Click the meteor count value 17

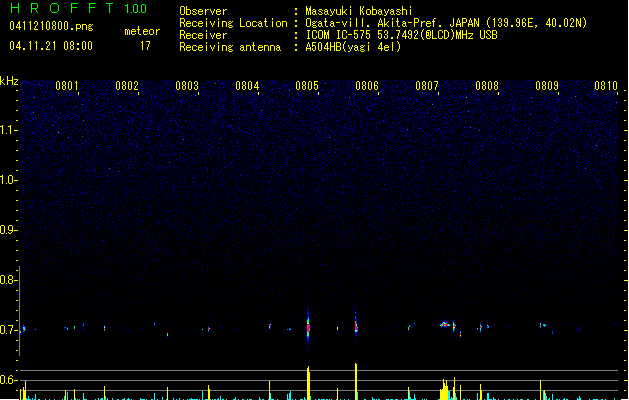coord(145,46)
